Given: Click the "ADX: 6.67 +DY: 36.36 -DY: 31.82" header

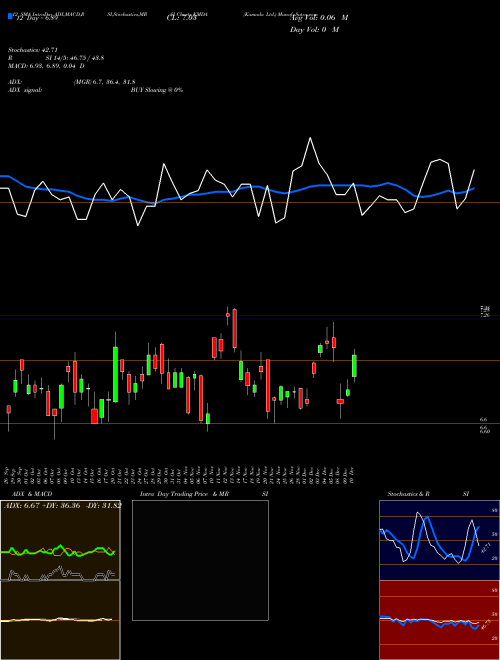Looking at the screenshot, I should click(63, 505).
